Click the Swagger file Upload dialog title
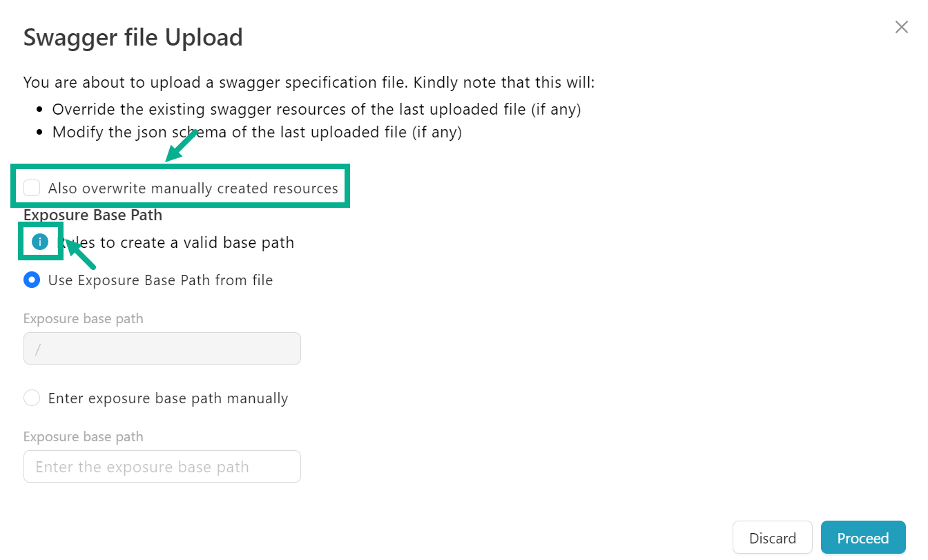This screenshot has width=928, height=560. (133, 37)
